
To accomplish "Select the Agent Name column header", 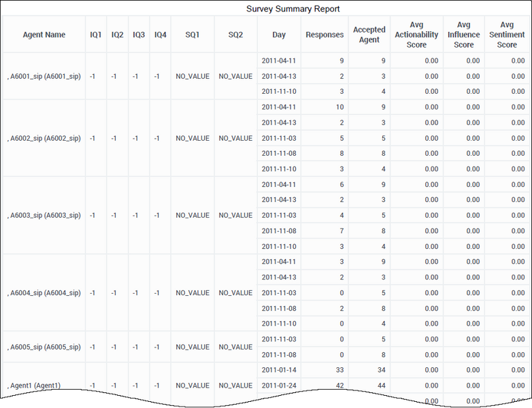I will coord(44,35).
